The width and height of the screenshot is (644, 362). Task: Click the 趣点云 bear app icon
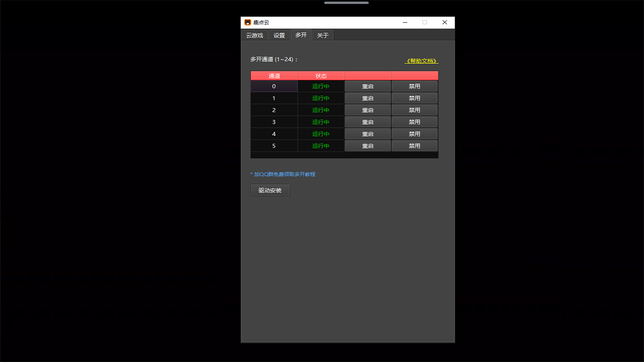tap(248, 23)
